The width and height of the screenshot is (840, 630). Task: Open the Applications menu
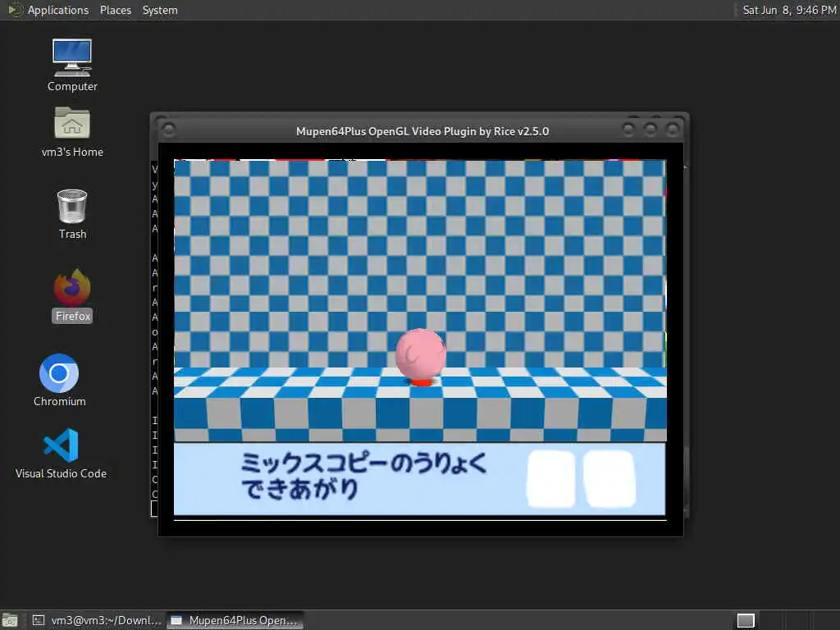click(58, 10)
